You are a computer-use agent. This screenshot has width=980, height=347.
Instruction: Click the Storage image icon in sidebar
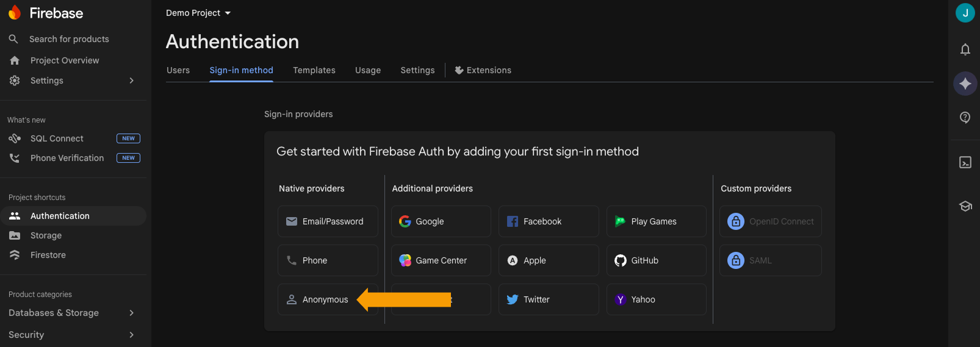coord(15,235)
